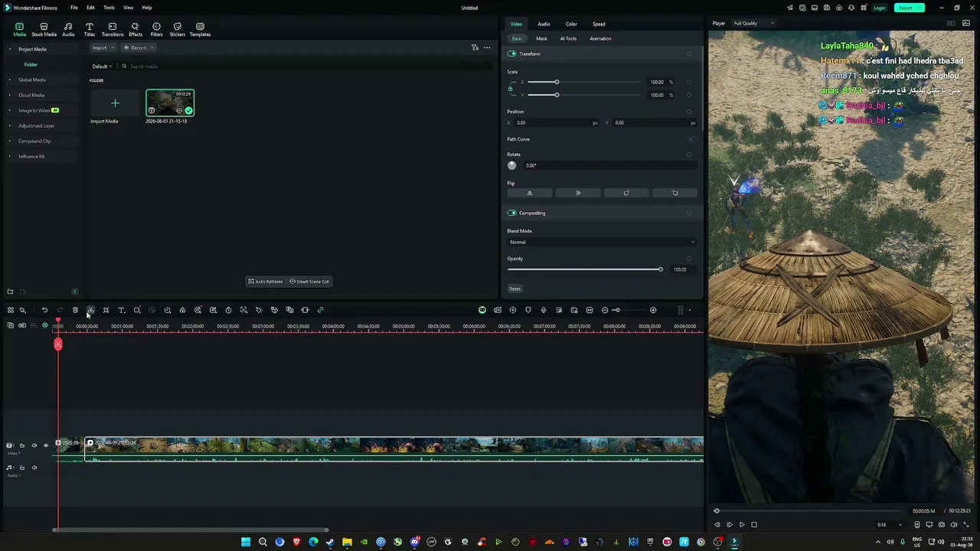Stop playback in the player
Screen dimensions: 980x551
pyautogui.click(x=754, y=525)
